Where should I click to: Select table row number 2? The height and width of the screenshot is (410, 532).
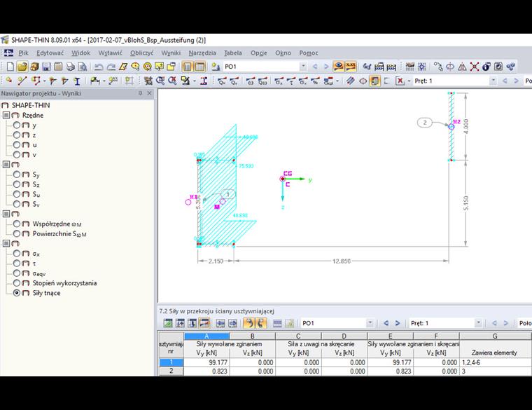pos(171,371)
